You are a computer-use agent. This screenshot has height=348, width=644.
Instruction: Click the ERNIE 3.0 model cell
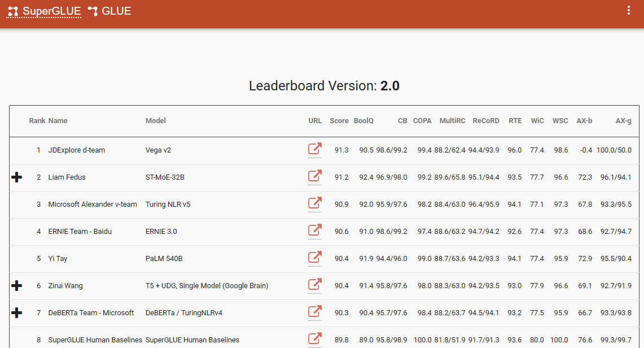click(x=161, y=231)
